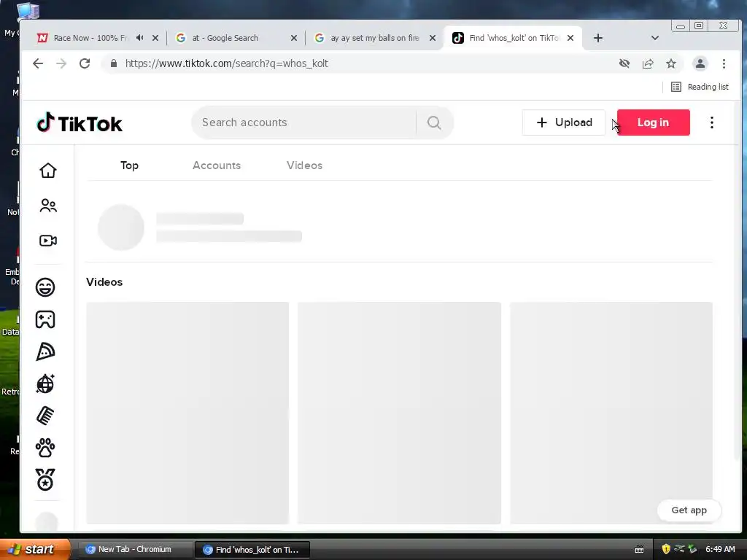The width and height of the screenshot is (747, 560).
Task: Select the Gaming category controller icon
Action: (x=45, y=319)
